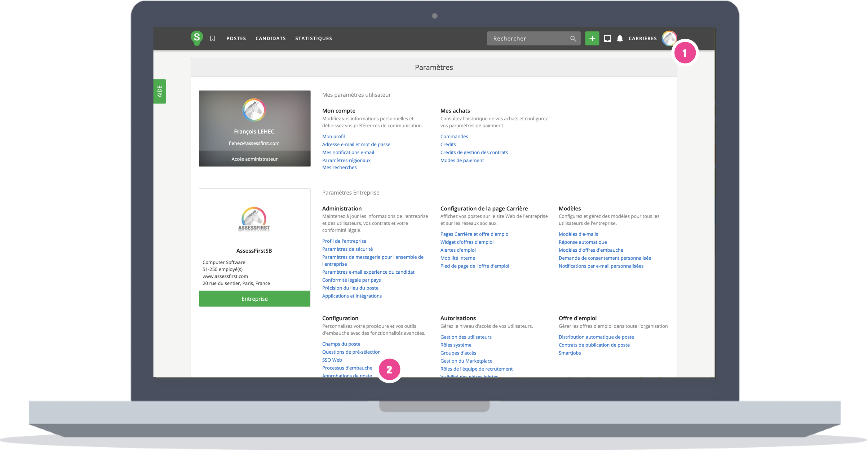Open the AIDE side tab

(x=160, y=91)
